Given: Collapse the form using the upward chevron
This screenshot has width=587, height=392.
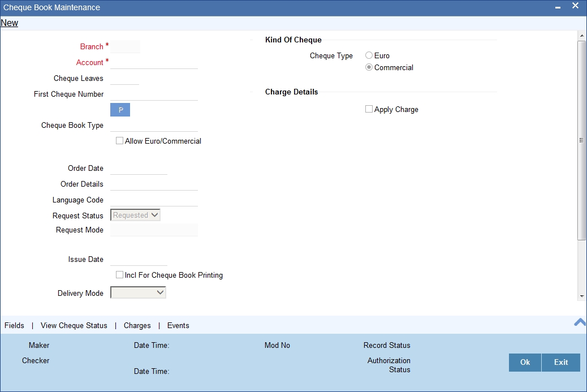Looking at the screenshot, I should [x=579, y=321].
